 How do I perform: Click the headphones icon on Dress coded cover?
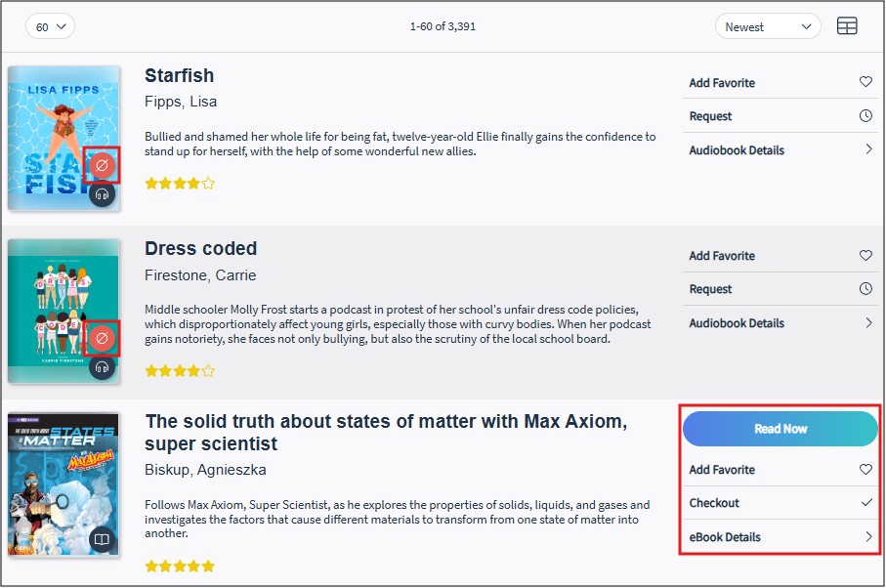point(102,367)
